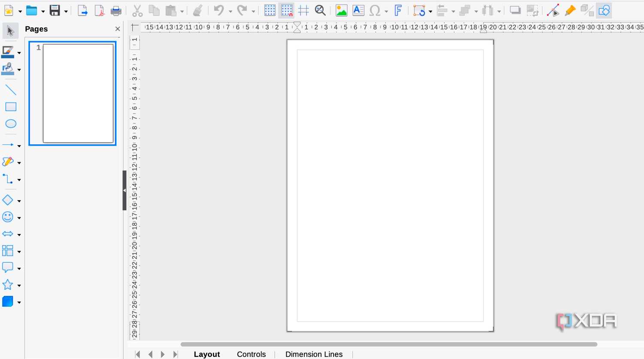Click the Fill Color bucket swatch
The width and height of the screenshot is (644, 359).
point(8,69)
